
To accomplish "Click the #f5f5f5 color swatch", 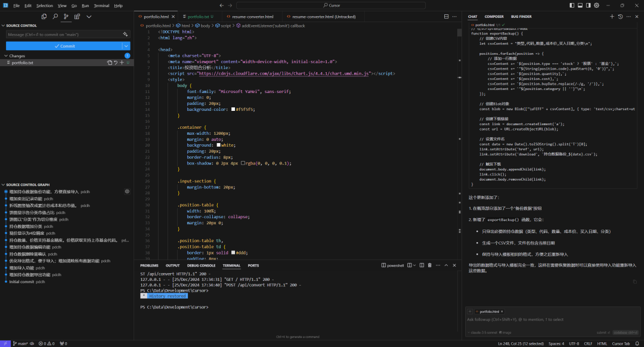I will [x=233, y=109].
